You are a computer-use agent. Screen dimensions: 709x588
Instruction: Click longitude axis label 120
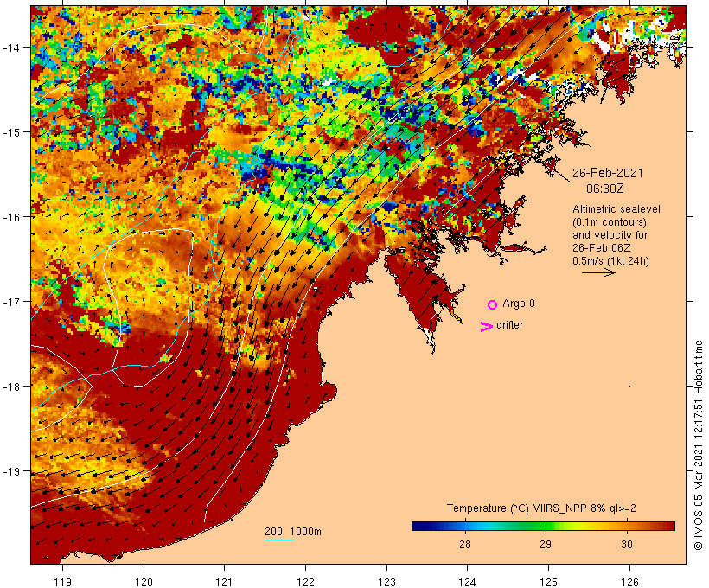144,582
